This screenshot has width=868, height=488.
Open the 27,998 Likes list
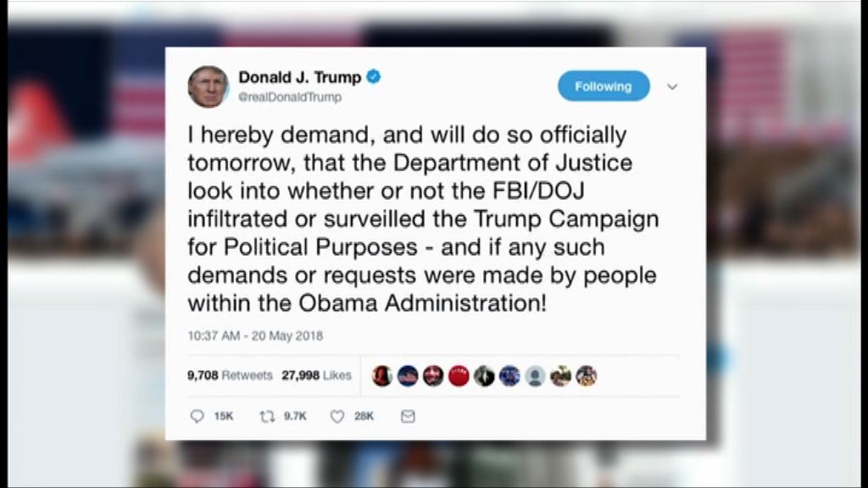coord(317,375)
